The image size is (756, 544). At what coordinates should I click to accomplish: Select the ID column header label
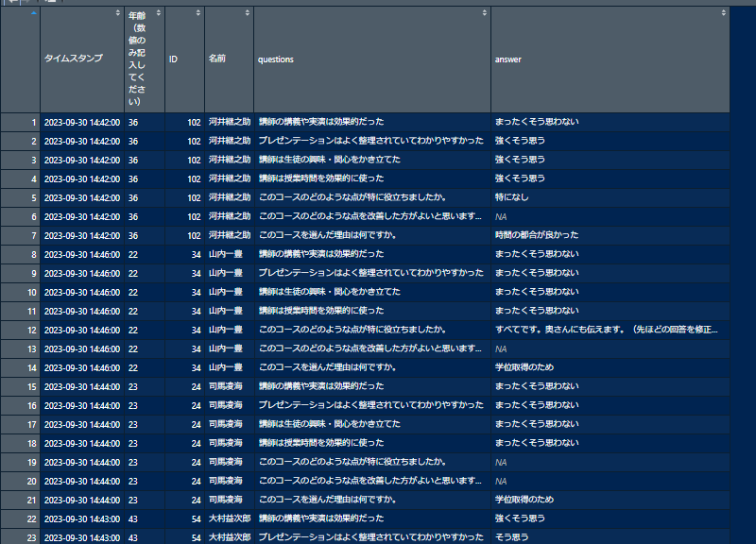coord(173,59)
